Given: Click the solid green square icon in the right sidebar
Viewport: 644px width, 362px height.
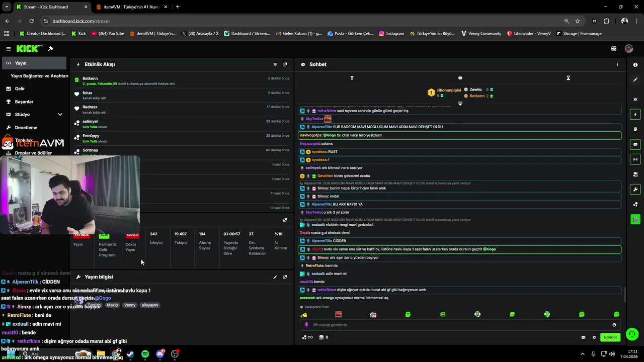Looking at the screenshot, I should [x=635, y=219].
